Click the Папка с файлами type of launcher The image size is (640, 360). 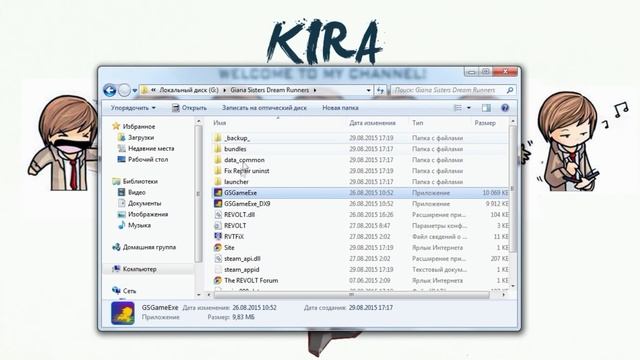pyautogui.click(x=437, y=182)
